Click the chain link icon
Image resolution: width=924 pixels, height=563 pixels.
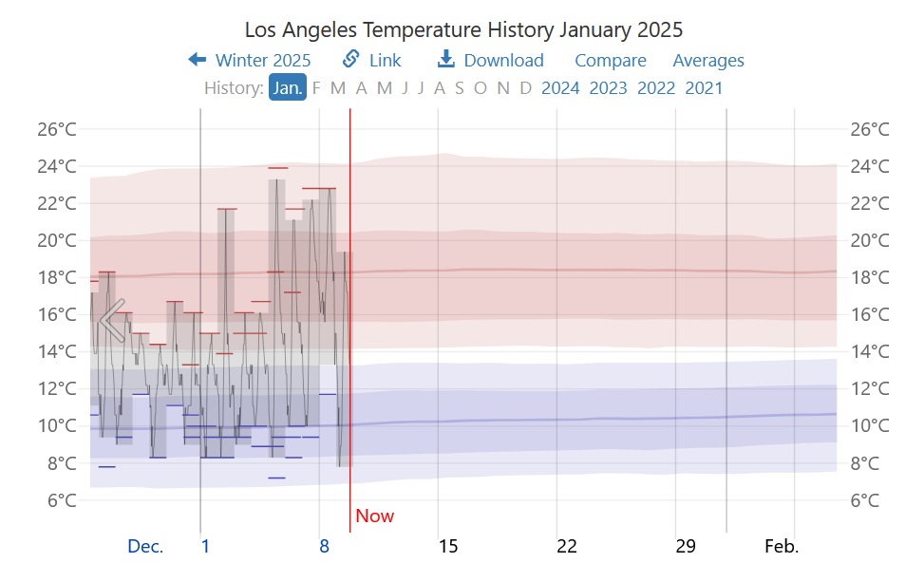[350, 60]
